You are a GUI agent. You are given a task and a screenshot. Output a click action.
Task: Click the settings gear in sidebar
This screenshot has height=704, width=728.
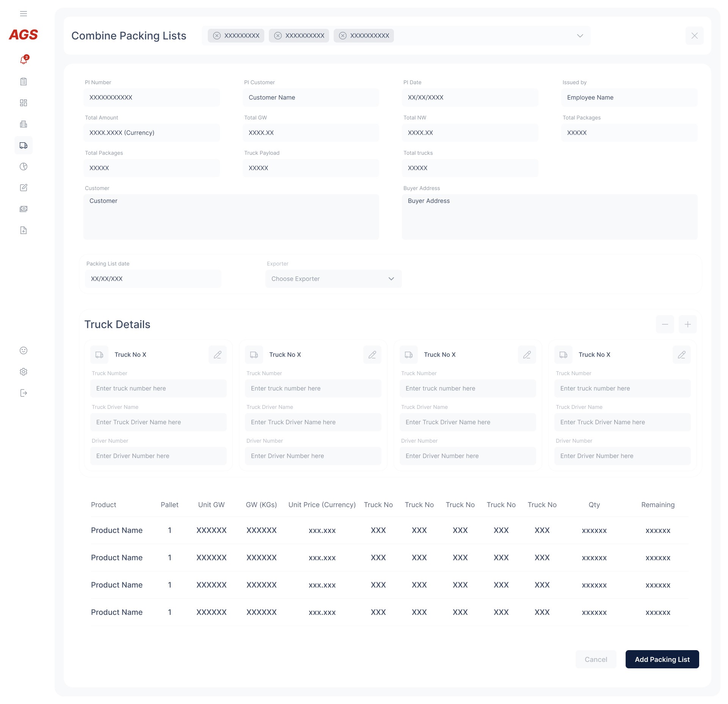pos(24,372)
